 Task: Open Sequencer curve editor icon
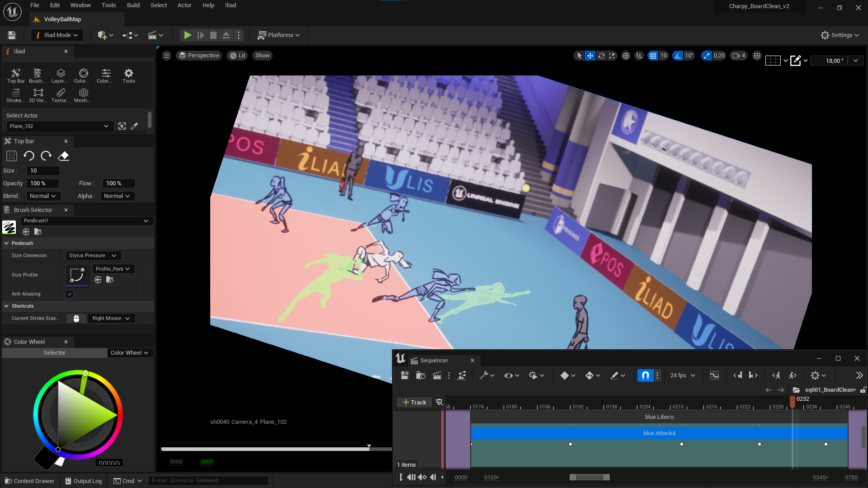click(x=714, y=375)
